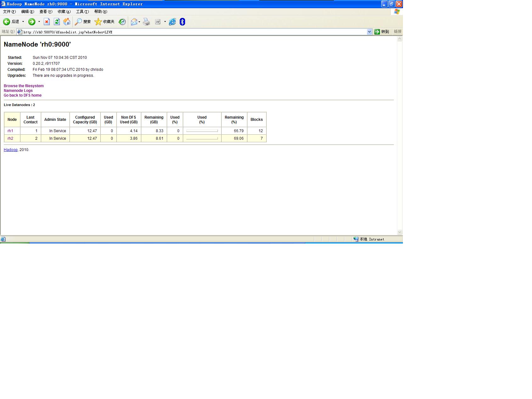The image size is (532, 399).
Task: Click rh2 remaining percent 69.06
Action: 239,138
